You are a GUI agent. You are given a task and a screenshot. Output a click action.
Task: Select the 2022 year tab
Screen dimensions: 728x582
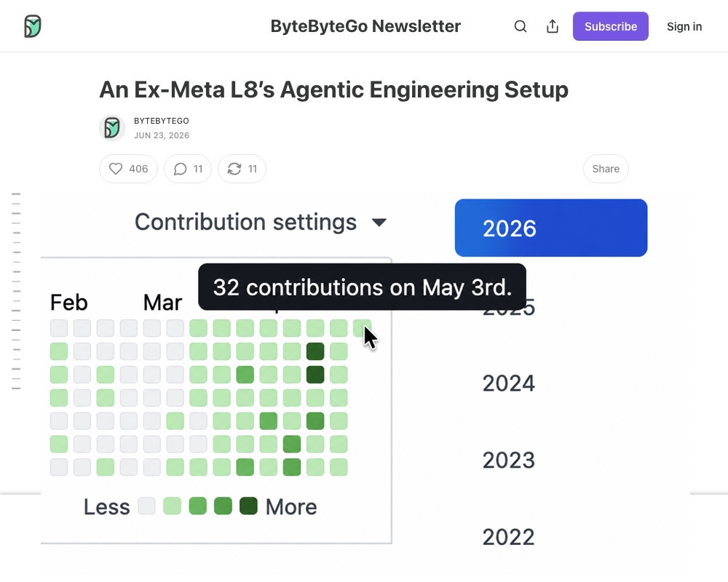(x=508, y=538)
